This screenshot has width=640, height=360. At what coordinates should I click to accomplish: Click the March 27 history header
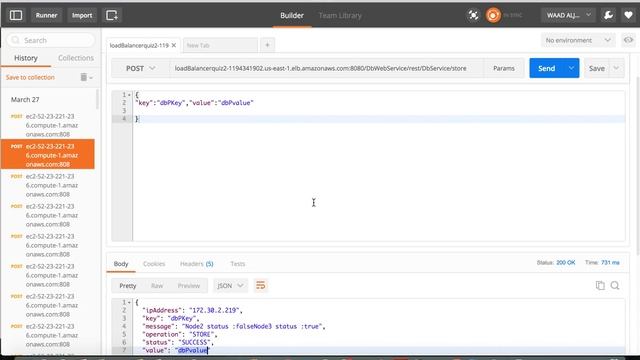click(25, 100)
